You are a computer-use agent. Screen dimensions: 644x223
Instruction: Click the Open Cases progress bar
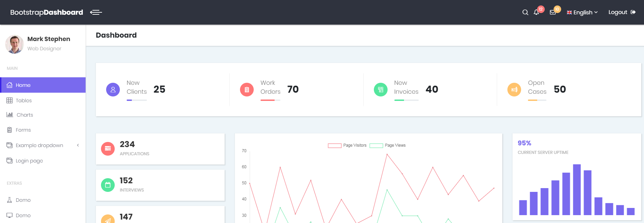[537, 100]
